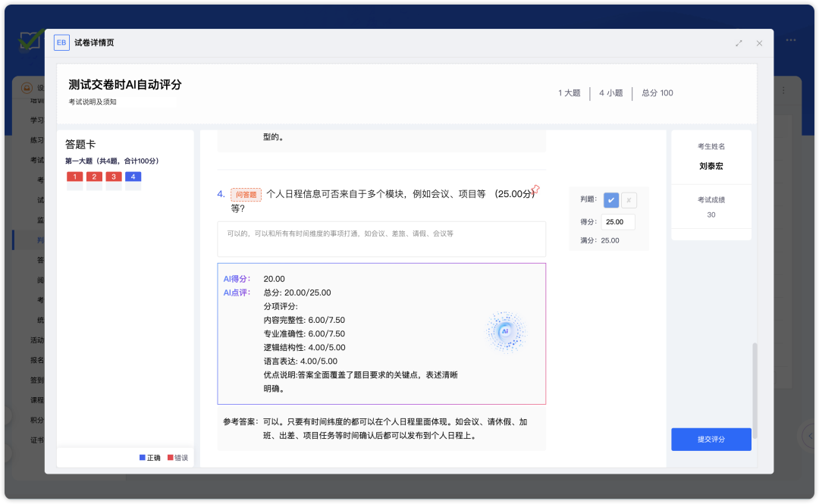Viewport: 819px width, 504px height.
Task: Click the circular AI animation icon in grading panel
Action: click(506, 331)
